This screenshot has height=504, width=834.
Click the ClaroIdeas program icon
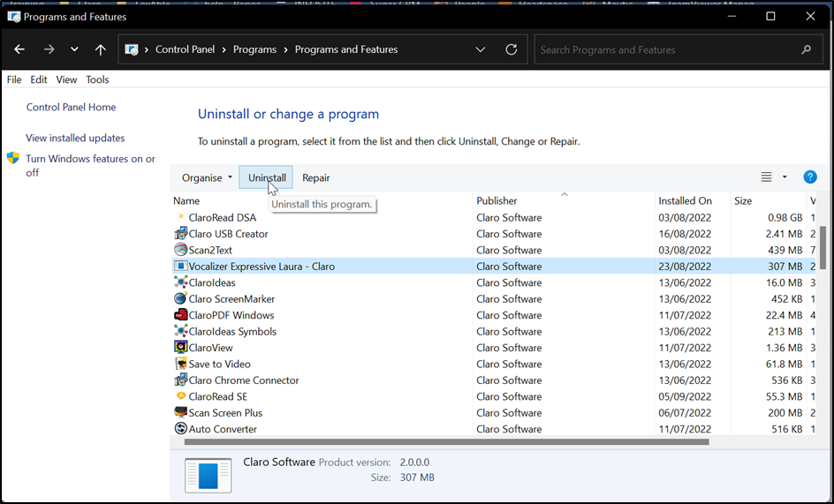tap(181, 282)
